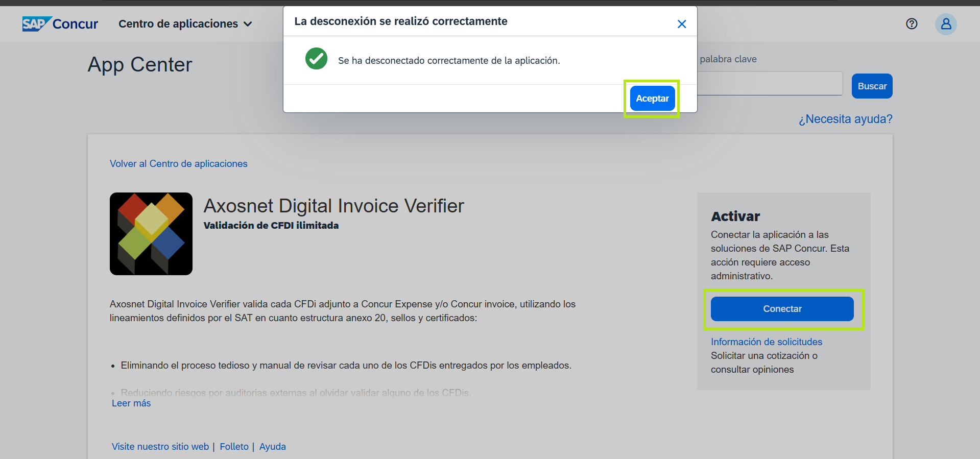980x459 pixels.
Task: Open the ¿Necesita ayuda? link
Action: (845, 119)
